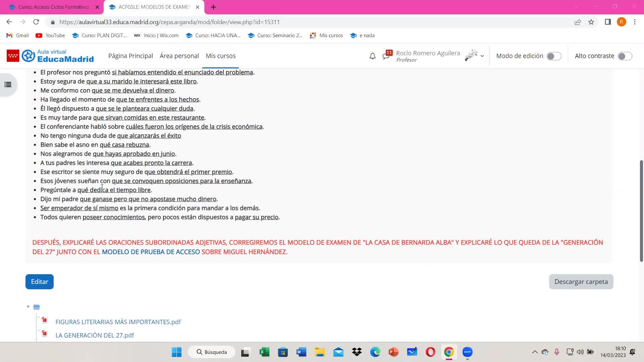
Task: Click the page vertical scrollbar thumb
Action: [641, 211]
